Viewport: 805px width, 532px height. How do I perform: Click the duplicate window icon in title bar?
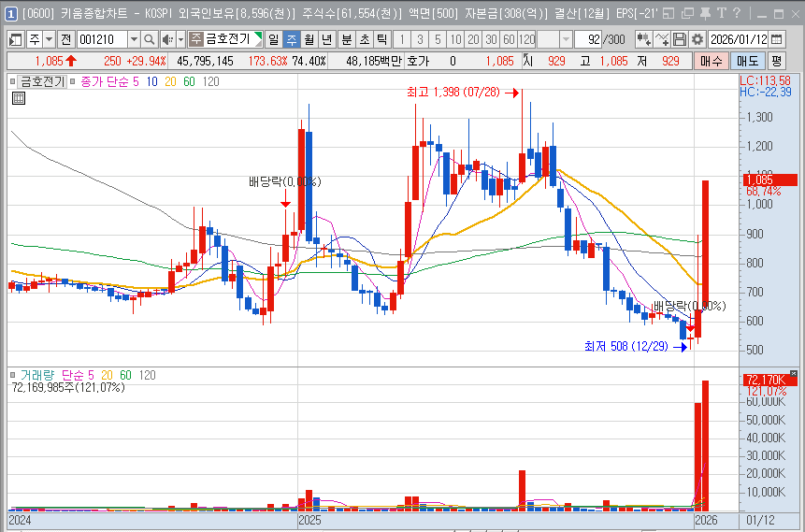[687, 14]
